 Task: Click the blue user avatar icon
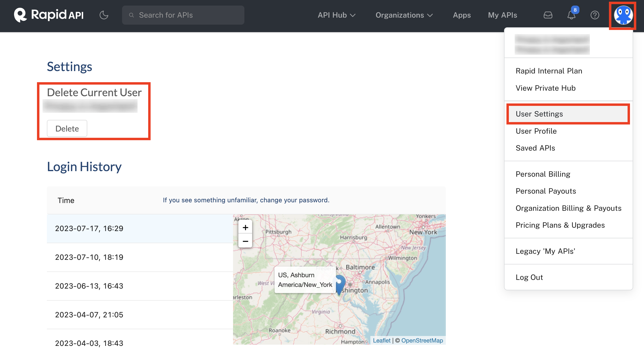[x=623, y=15]
